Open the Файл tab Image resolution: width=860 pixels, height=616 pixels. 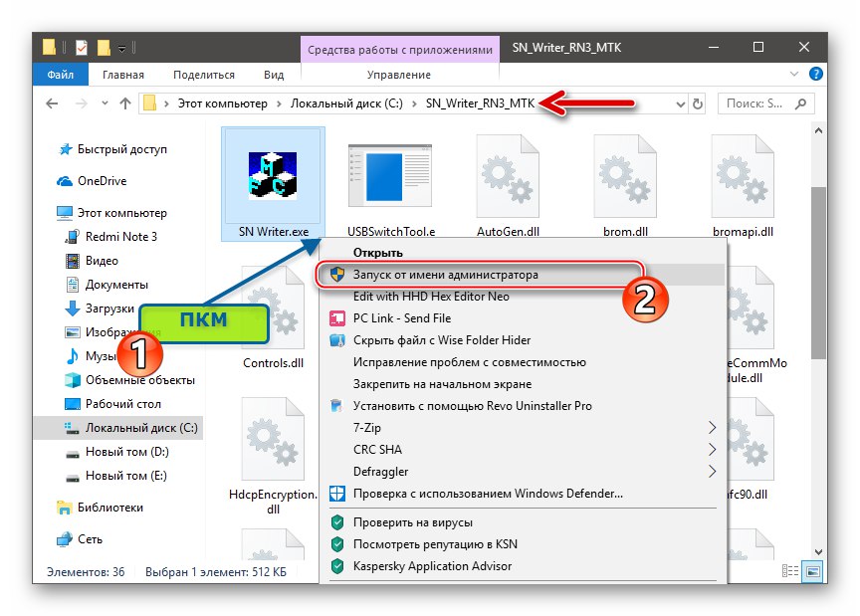[61, 75]
